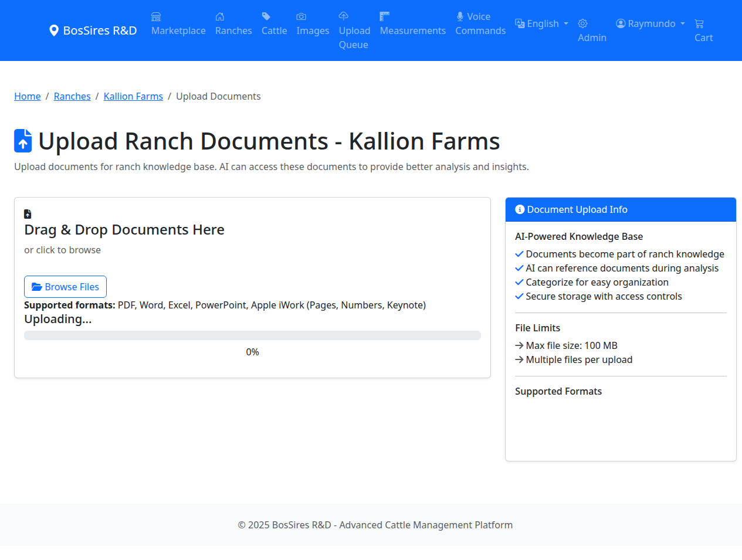Click the Browse Files button
Viewport: 742px width, 560px height.
65,287
